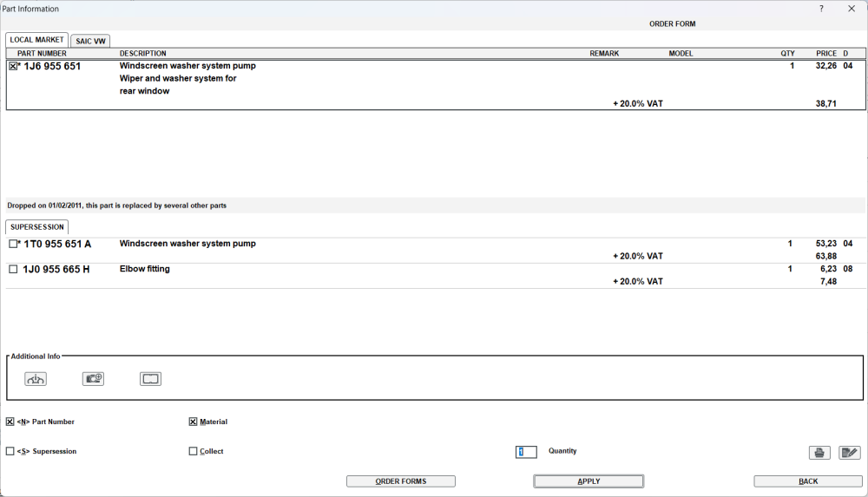Screen dimensions: 868x497
Task: Select part number 1J6 955 651
Action: (52, 67)
